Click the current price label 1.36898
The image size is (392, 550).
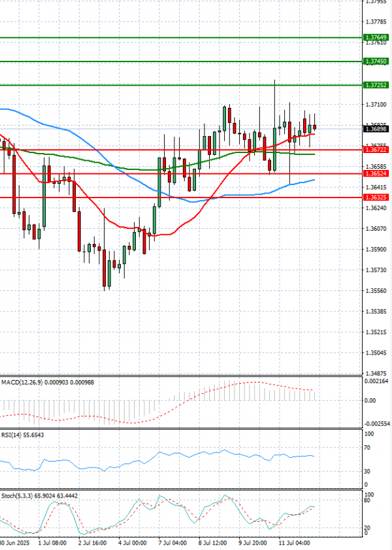click(x=376, y=129)
